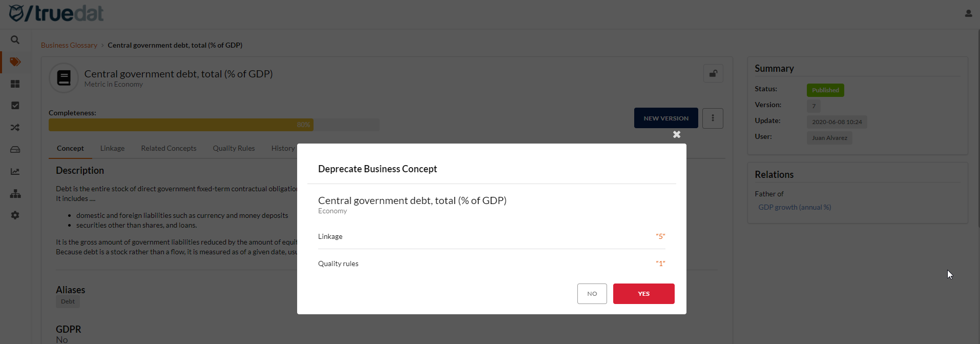Open the three-dot more actions menu
Screen dimensions: 980x344
(713, 118)
